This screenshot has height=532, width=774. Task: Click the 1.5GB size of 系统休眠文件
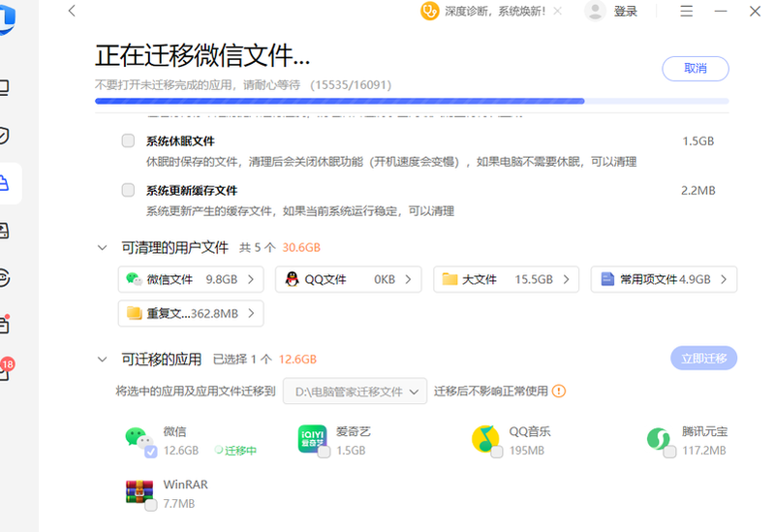698,141
